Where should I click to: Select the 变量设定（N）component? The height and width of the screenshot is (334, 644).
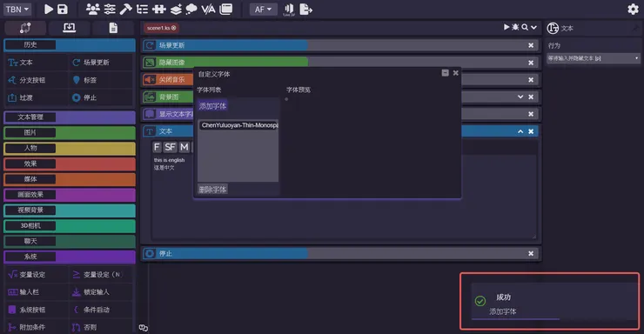pyautogui.click(x=101, y=275)
